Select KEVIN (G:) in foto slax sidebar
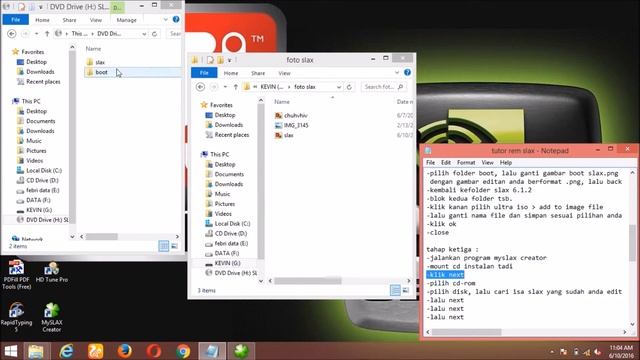Viewport: 640px width, 360px height. click(222, 263)
